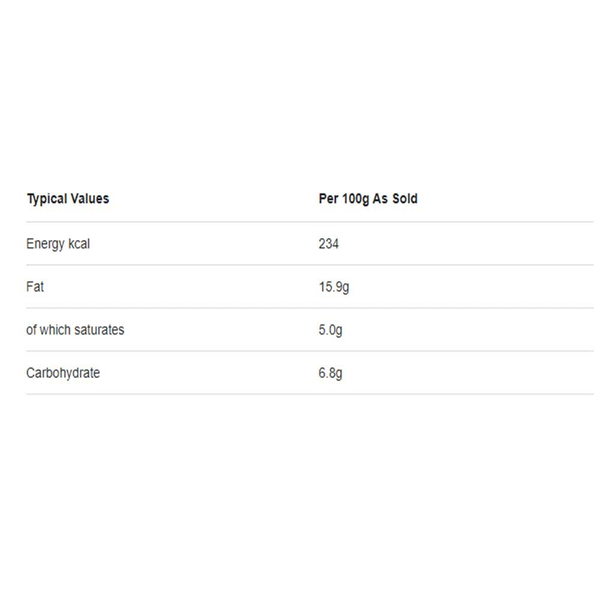Click the fat value 15.9g

[333, 287]
